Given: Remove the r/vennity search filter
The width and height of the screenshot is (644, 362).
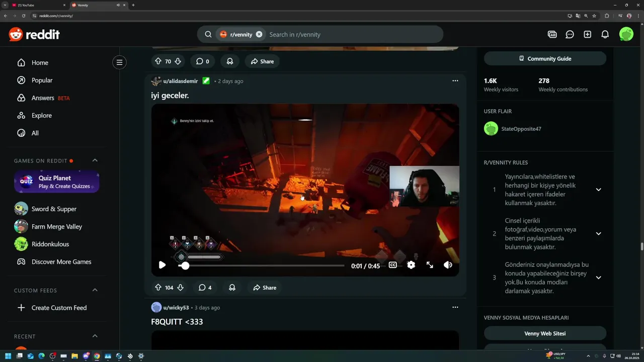Looking at the screenshot, I should [259, 34].
